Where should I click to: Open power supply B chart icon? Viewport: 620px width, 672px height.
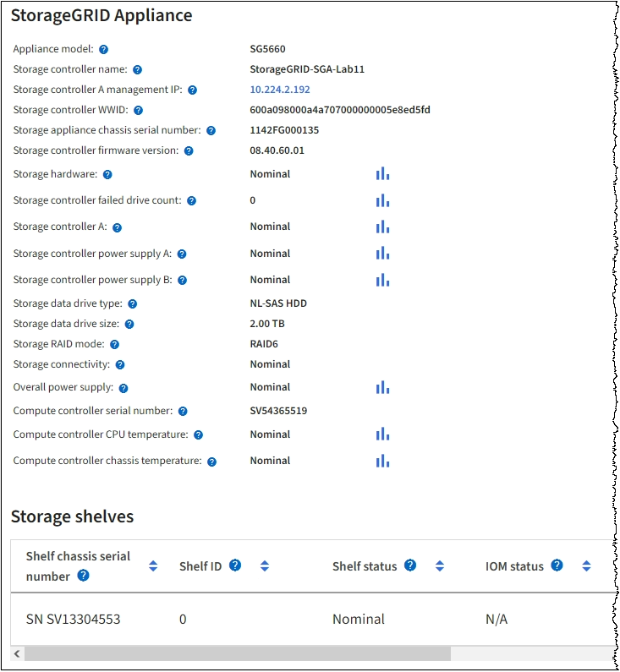point(382,280)
